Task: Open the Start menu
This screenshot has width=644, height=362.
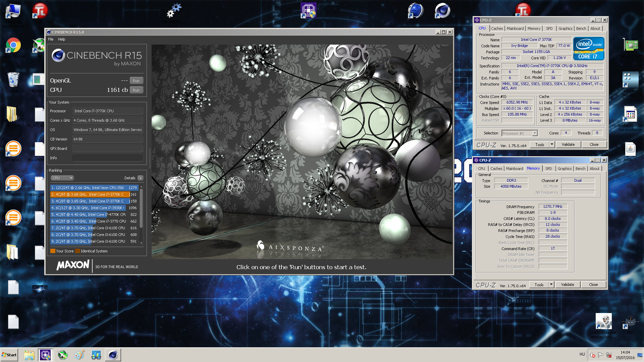Action: point(9,355)
